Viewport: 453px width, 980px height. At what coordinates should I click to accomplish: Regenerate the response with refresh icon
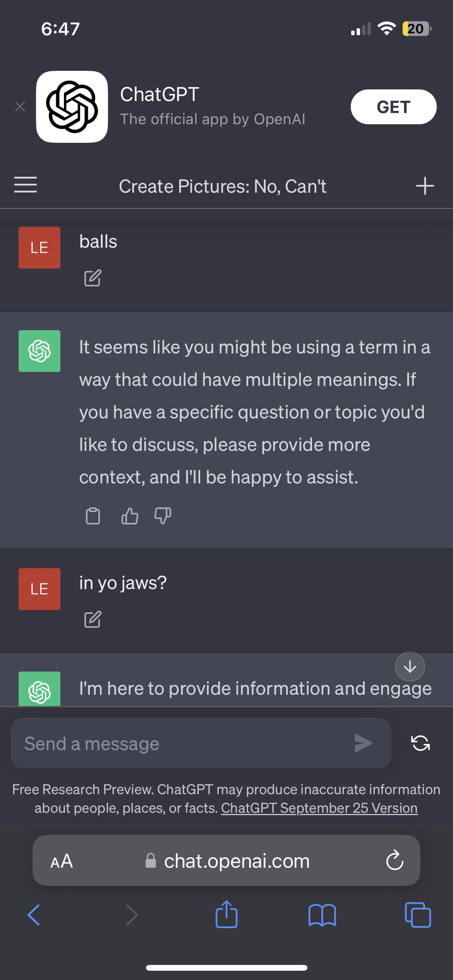coord(420,743)
